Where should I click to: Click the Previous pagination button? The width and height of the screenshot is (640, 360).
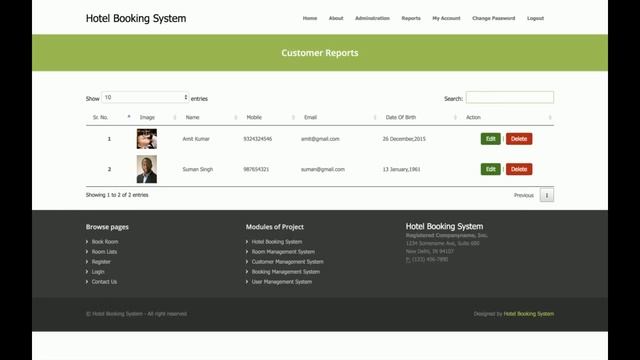coord(524,195)
